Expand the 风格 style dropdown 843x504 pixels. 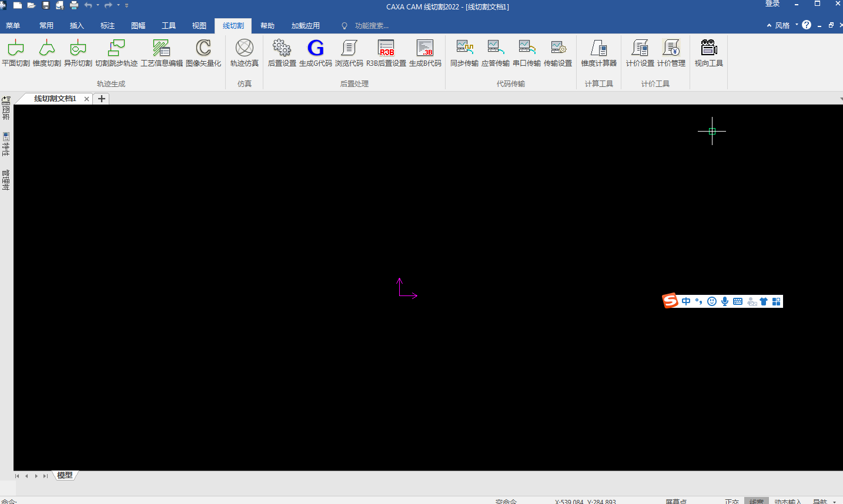click(782, 25)
